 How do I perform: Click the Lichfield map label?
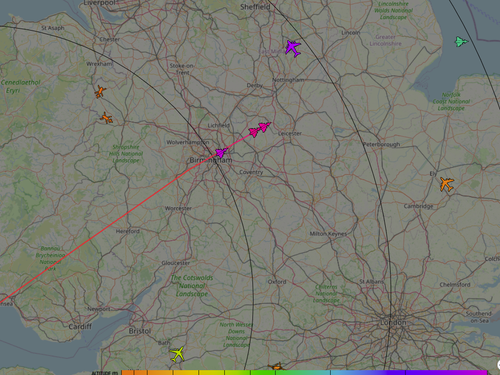(x=219, y=125)
